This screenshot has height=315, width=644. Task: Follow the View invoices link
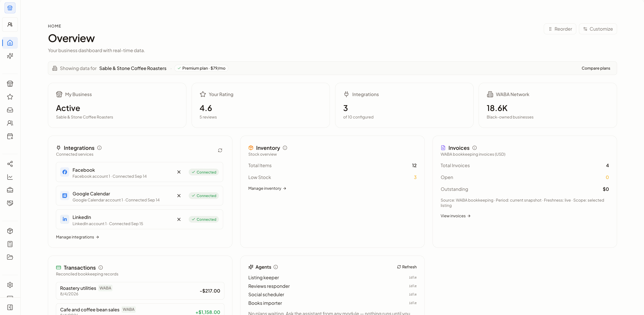click(x=455, y=216)
